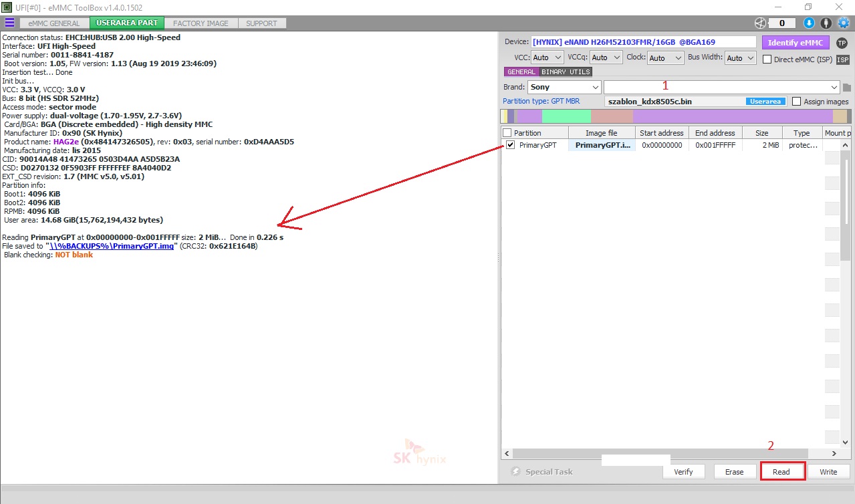Click the 0x00000000 start address cell
This screenshot has width=855, height=504.
tap(662, 145)
